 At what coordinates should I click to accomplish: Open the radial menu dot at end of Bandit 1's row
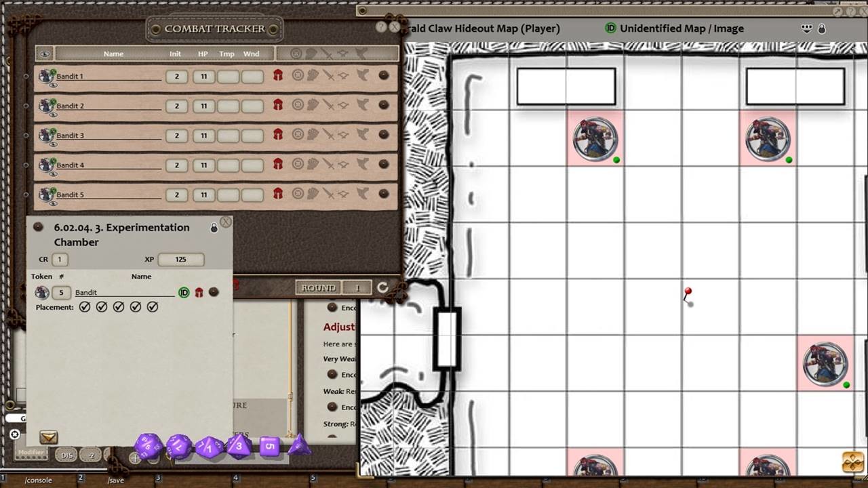pyautogui.click(x=383, y=76)
